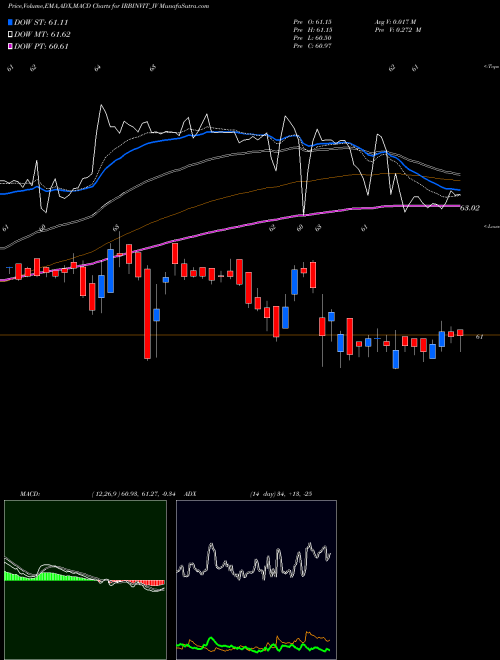Viewport: 500px width, 660px height.
Task: Click the 'Pre H: 61.15' value
Action: coord(312,30)
